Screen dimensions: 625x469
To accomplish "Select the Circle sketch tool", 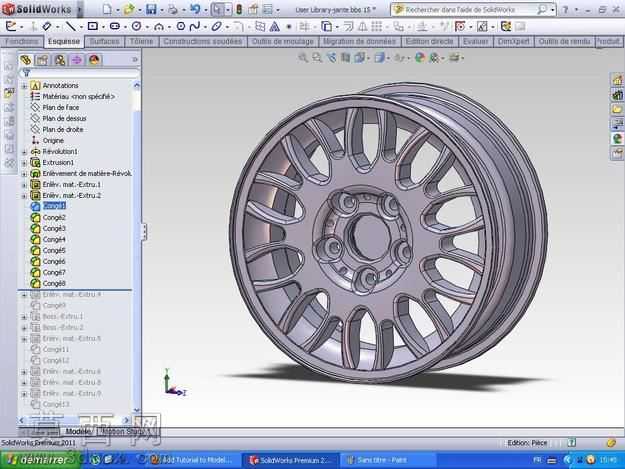I will pos(137,27).
